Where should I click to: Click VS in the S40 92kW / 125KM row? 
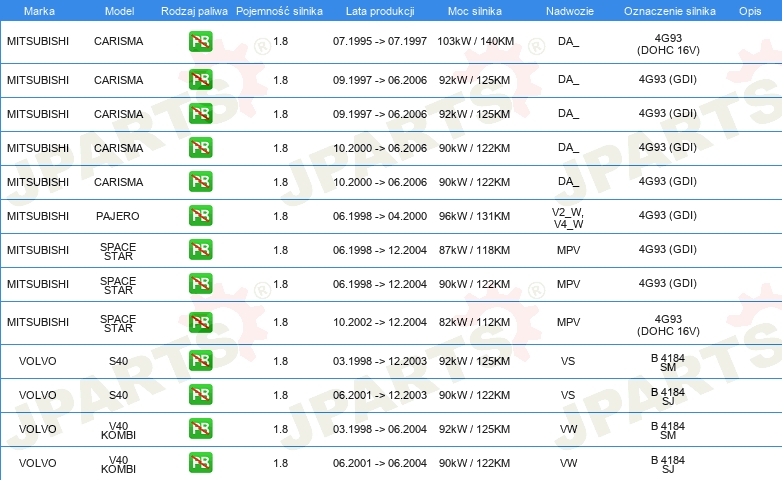[x=568, y=361]
